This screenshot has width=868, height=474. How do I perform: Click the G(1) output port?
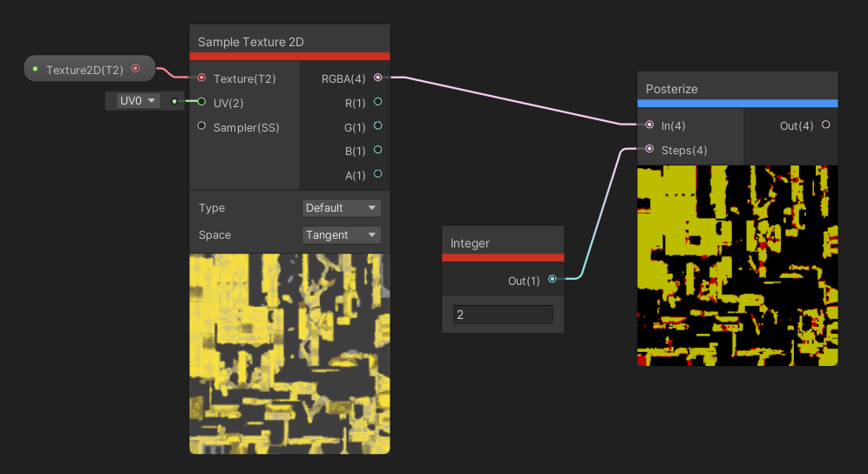pyautogui.click(x=377, y=126)
